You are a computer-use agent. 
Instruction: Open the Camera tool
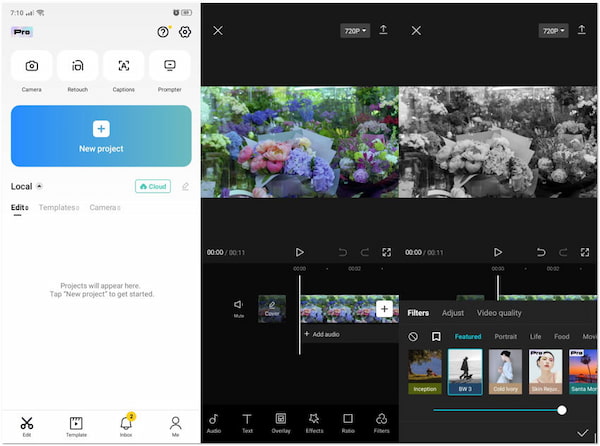[x=32, y=66]
